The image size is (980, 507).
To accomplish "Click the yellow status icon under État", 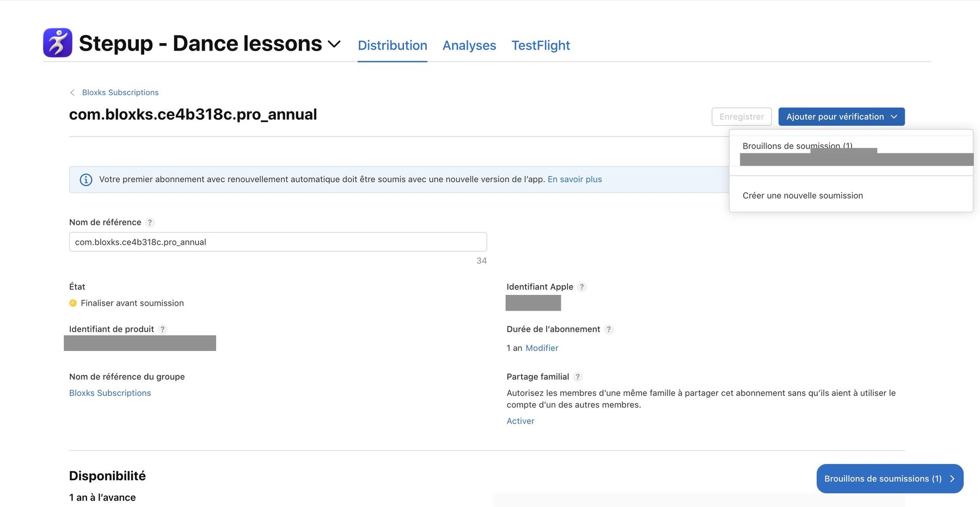I will [73, 303].
